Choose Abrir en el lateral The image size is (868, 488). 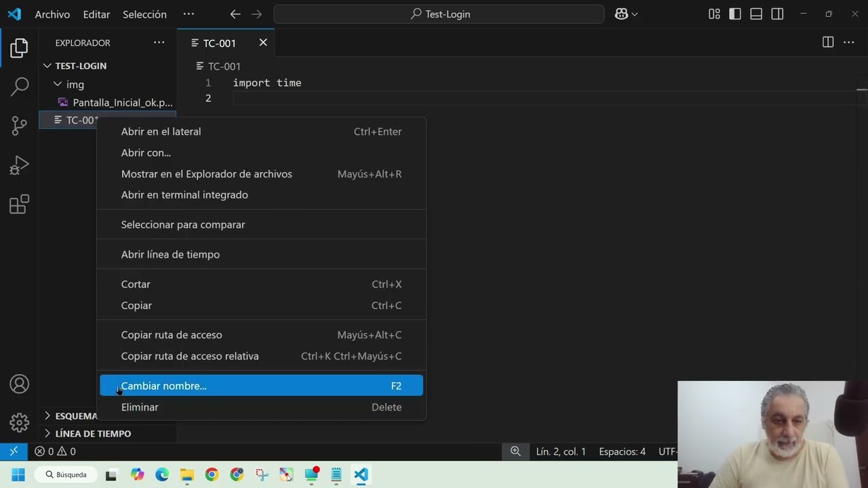[x=261, y=131]
